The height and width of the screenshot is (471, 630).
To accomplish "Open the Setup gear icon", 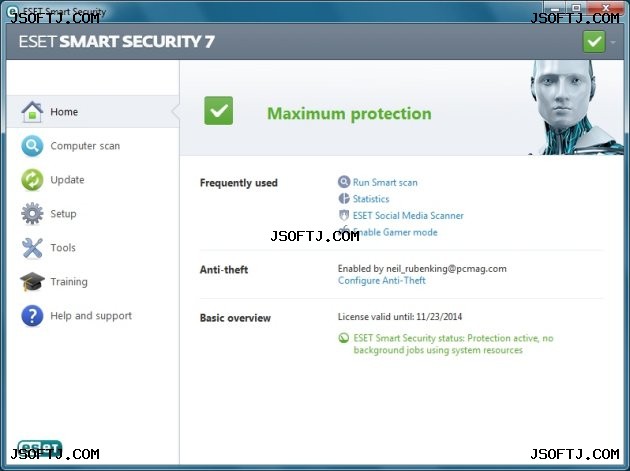I will click(32, 213).
